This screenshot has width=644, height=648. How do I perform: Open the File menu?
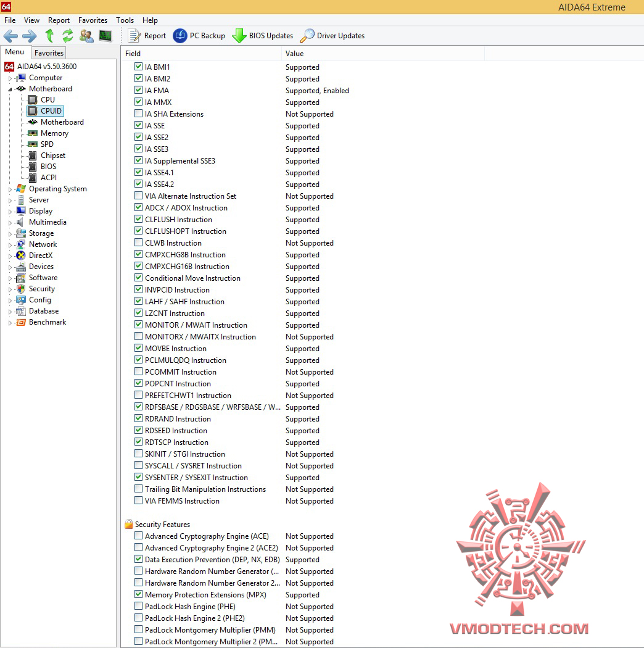pyautogui.click(x=10, y=20)
